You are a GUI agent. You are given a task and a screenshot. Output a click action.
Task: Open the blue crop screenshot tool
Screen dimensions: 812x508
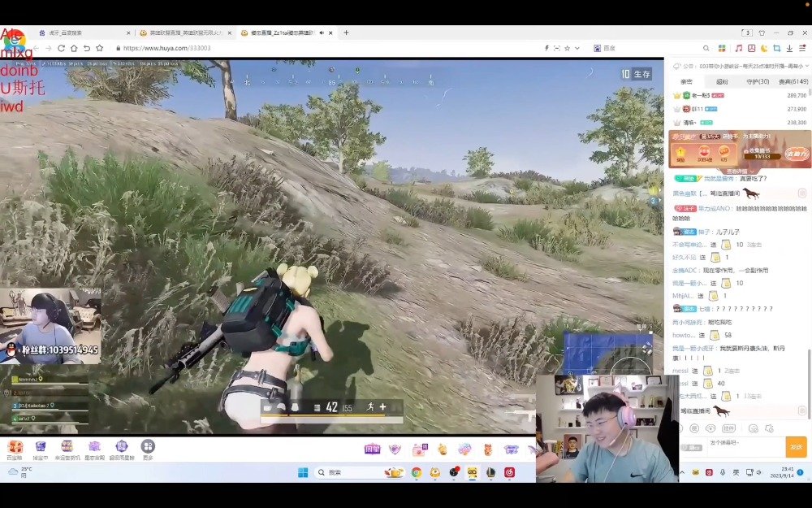tap(777, 48)
